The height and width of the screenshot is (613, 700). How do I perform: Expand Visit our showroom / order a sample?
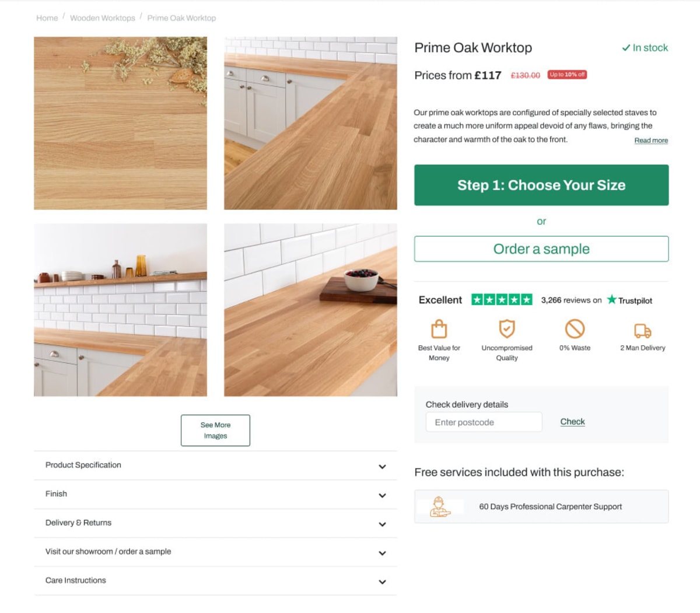(x=215, y=552)
